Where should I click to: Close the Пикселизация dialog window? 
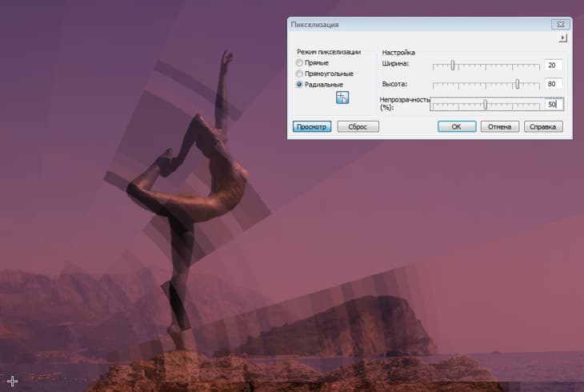562,25
